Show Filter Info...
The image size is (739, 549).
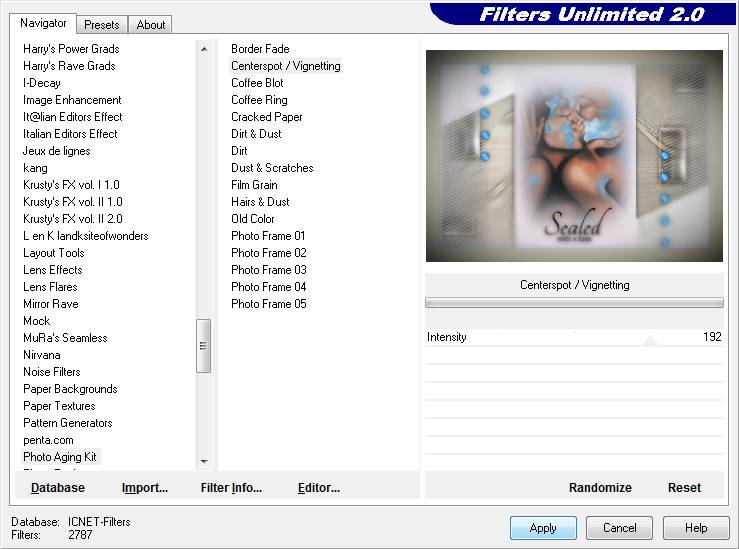(x=231, y=488)
